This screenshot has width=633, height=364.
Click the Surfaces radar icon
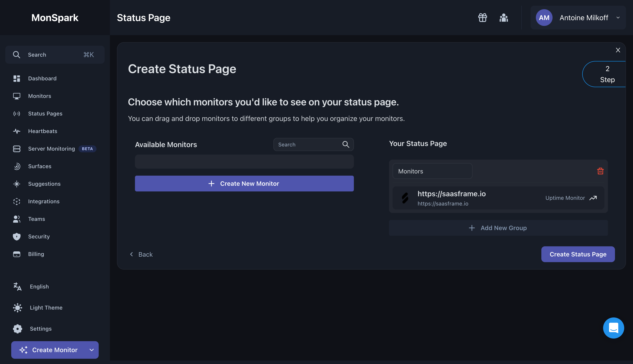pos(16,166)
